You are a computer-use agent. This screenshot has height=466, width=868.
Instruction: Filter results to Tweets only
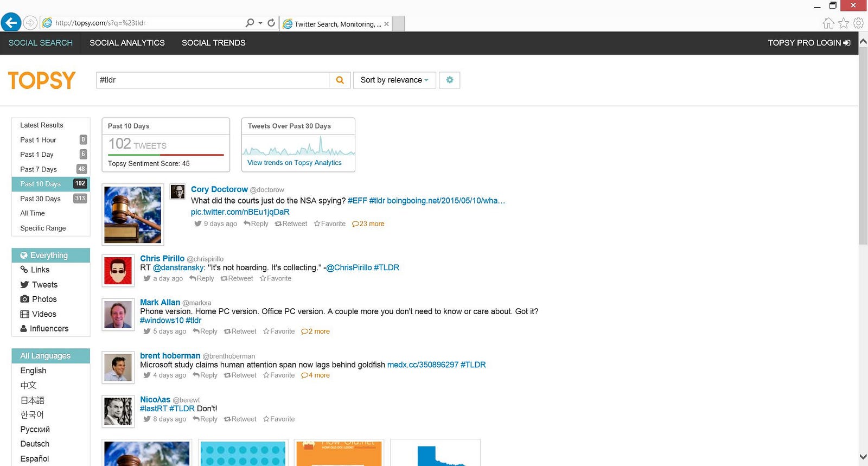(51, 285)
